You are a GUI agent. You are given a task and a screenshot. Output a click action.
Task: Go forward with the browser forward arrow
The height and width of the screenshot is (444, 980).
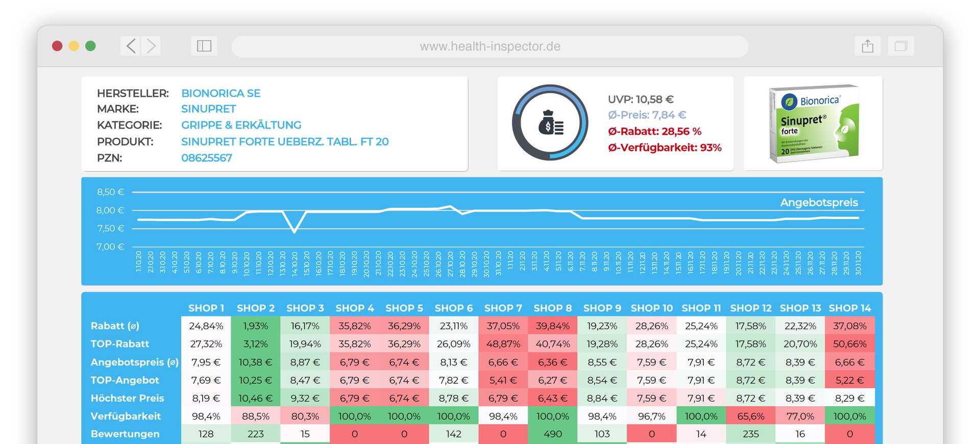pos(151,46)
